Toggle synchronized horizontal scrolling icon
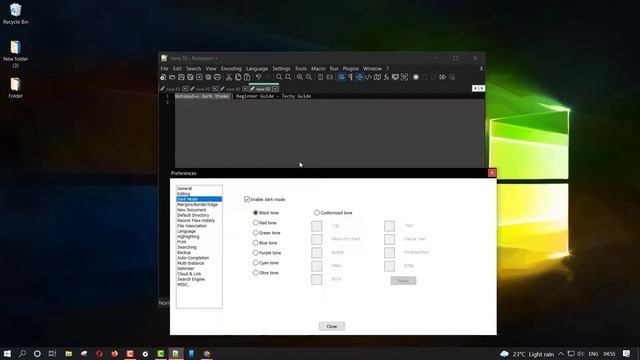The image size is (640, 360). coord(329,77)
